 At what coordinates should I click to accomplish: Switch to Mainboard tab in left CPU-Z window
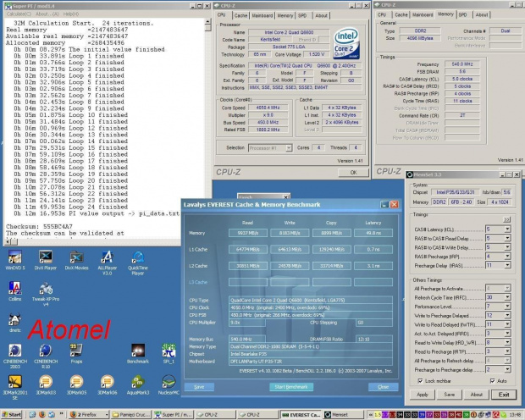click(x=262, y=15)
